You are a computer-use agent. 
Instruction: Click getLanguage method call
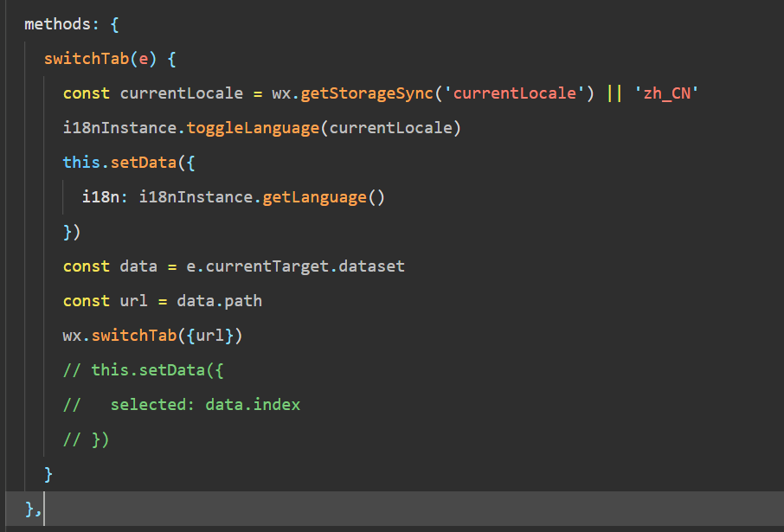tap(314, 197)
